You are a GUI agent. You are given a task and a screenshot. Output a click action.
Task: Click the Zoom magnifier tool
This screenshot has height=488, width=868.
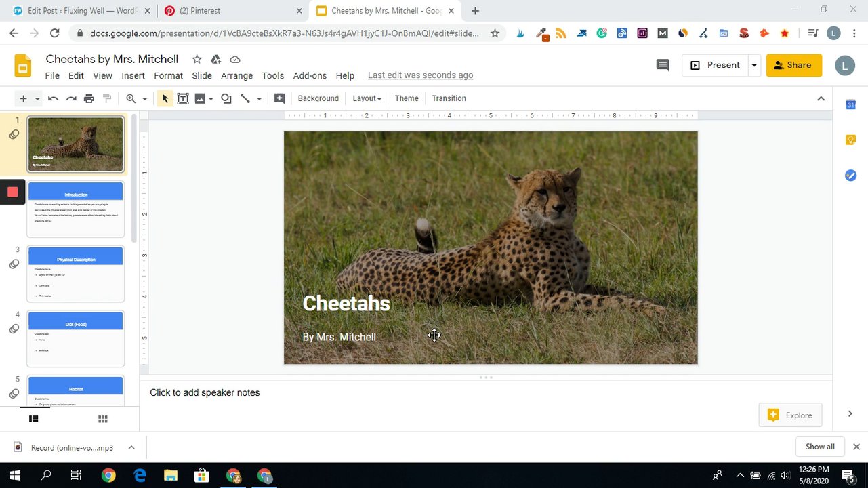coord(131,98)
